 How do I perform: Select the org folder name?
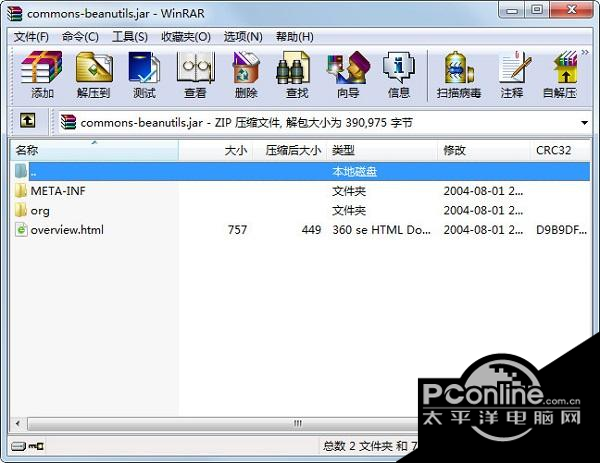pyautogui.click(x=40, y=210)
